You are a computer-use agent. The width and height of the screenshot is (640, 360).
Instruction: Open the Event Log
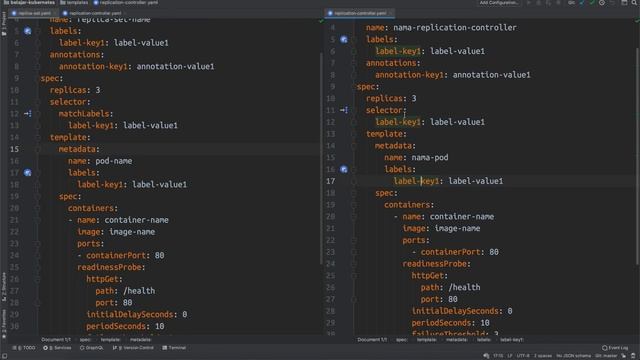615,348
